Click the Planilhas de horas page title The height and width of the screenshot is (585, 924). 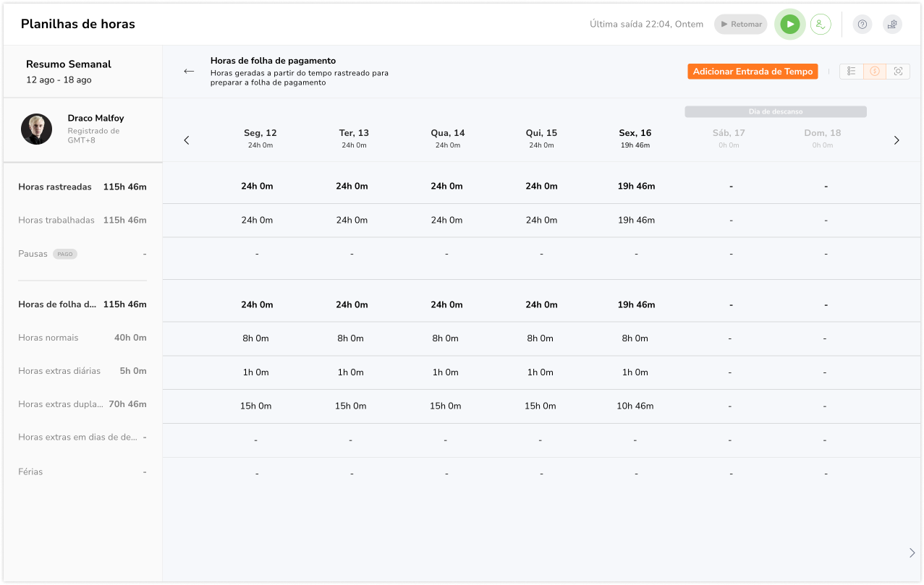(x=78, y=24)
